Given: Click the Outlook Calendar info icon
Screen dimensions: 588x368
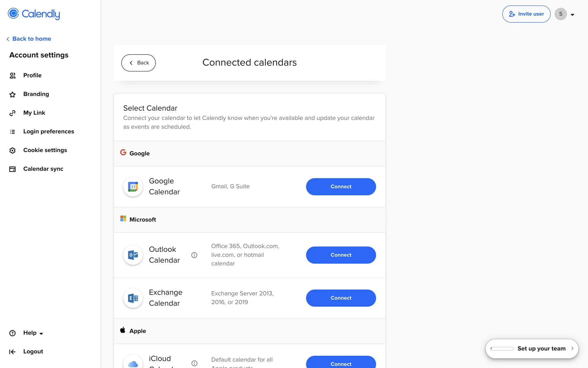Looking at the screenshot, I should [x=194, y=255].
